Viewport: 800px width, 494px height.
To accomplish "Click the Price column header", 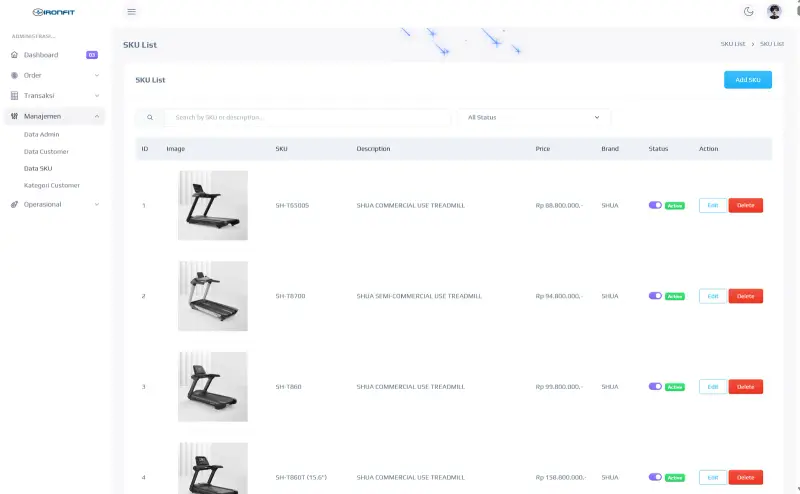I will click(x=542, y=149).
